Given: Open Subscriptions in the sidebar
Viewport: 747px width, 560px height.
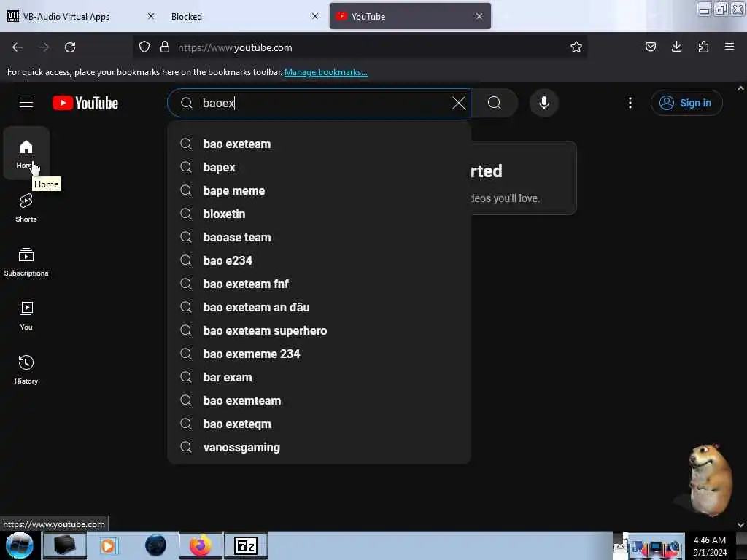Looking at the screenshot, I should pos(26,262).
